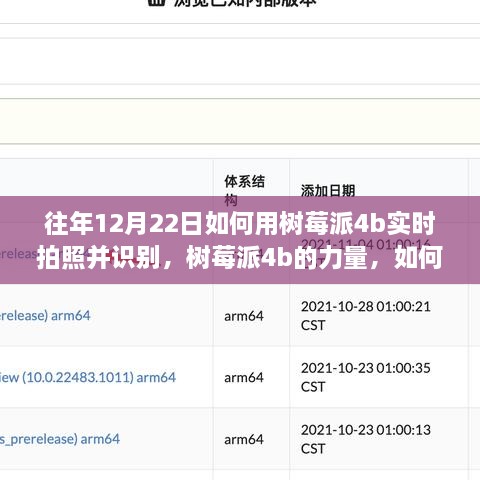The width and height of the screenshot is (480, 480).
Task: Click the date 2021-10-23 01:00:35 CST
Action: pyautogui.click(x=366, y=377)
